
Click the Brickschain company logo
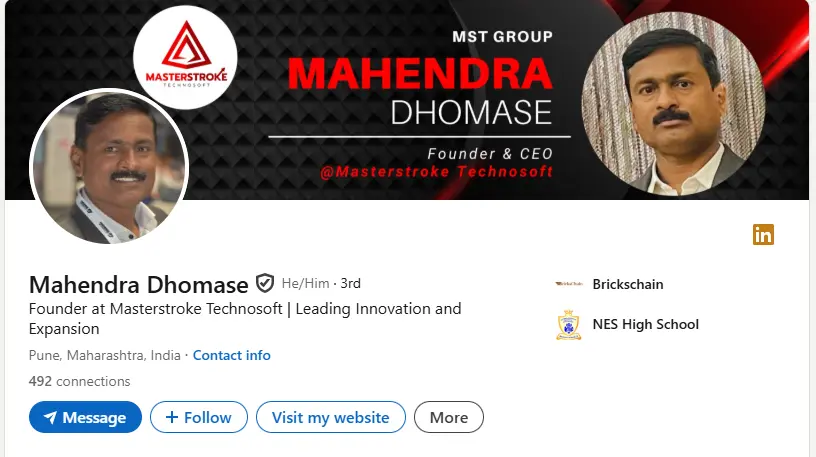click(568, 284)
